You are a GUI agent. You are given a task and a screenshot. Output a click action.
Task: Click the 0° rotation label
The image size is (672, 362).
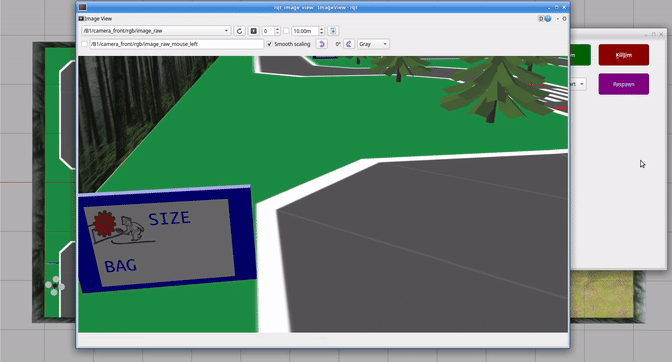338,44
